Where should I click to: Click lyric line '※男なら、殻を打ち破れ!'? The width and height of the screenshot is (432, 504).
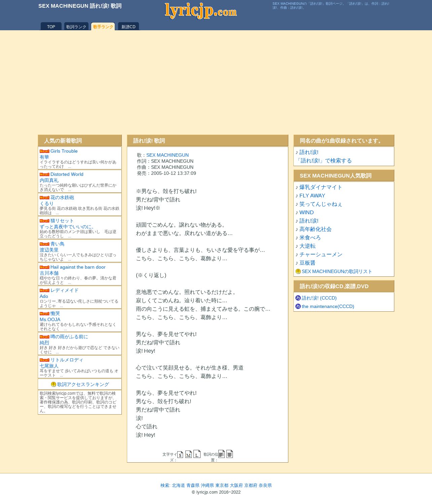tap(166, 191)
